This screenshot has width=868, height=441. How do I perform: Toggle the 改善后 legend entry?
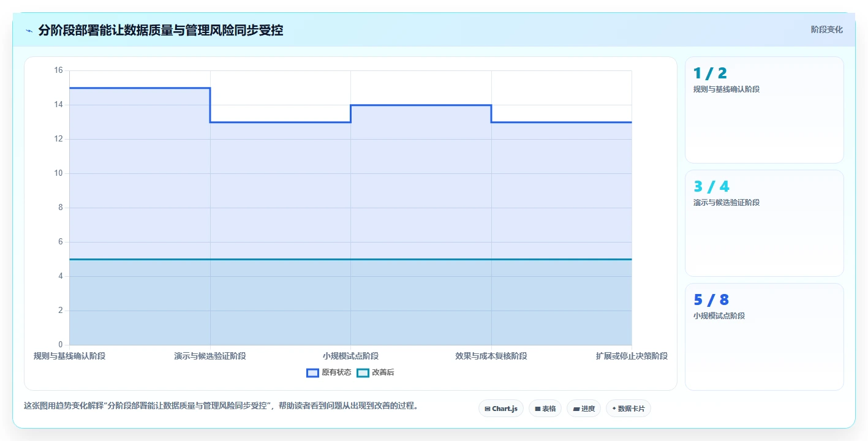point(376,372)
